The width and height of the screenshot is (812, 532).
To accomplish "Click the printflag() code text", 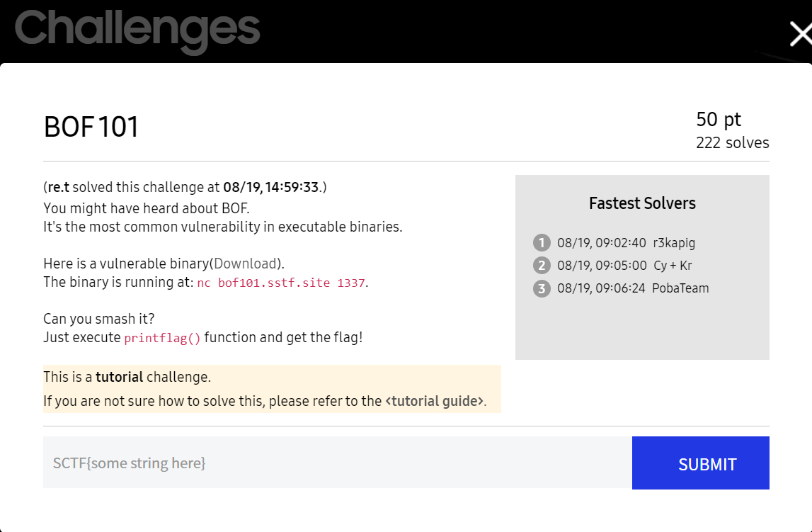I will tap(162, 339).
